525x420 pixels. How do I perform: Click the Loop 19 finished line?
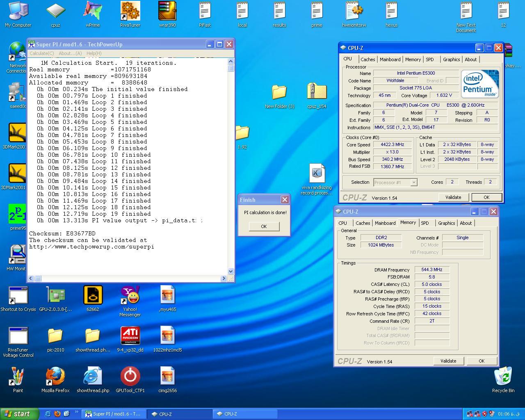tap(94, 214)
